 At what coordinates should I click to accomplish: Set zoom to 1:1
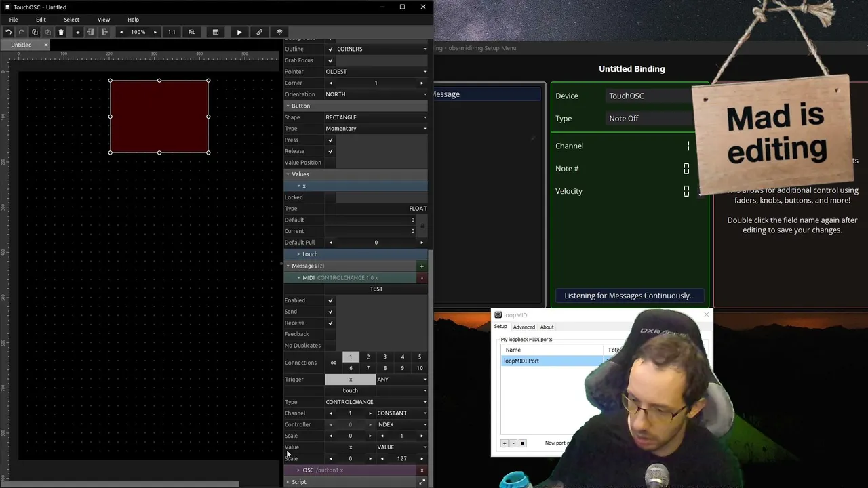172,32
